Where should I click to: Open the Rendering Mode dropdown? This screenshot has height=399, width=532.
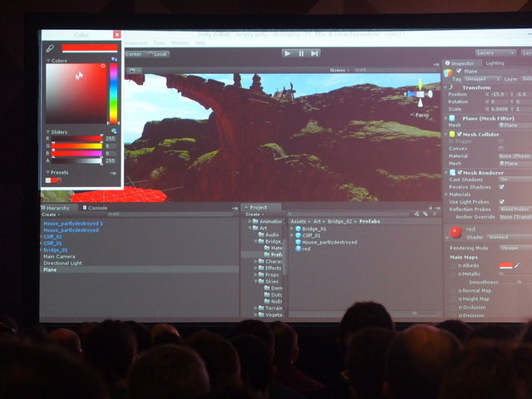[515, 248]
